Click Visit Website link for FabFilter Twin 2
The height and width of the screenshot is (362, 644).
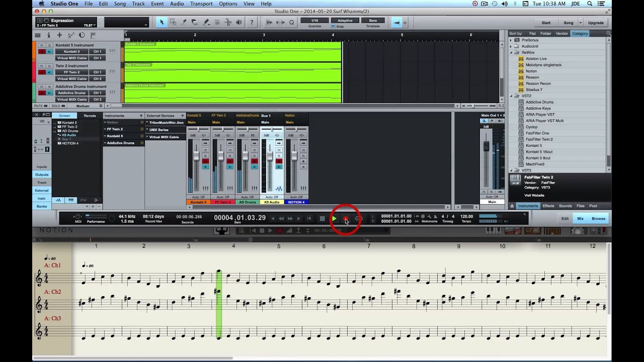click(534, 195)
